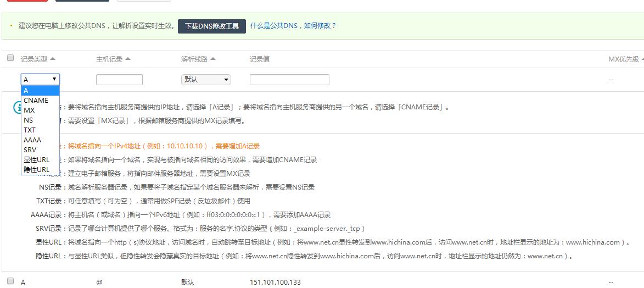Choose CNAME from the record type list
Viewport: 644px width, 288px height.
click(x=40, y=101)
